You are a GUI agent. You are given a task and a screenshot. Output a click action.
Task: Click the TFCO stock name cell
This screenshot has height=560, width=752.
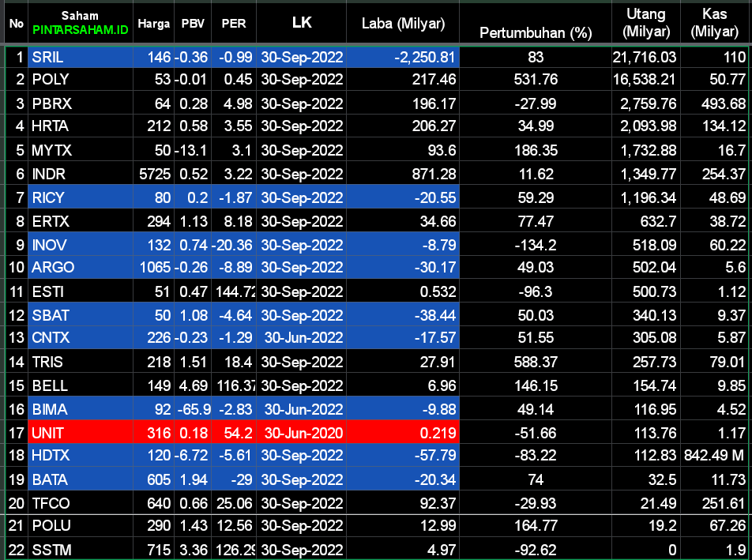80,503
